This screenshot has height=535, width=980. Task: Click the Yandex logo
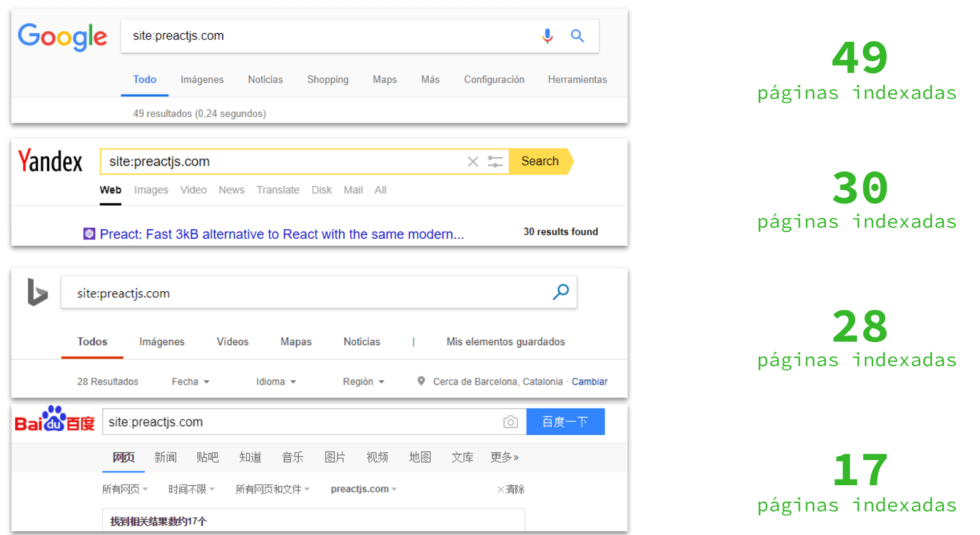point(50,162)
